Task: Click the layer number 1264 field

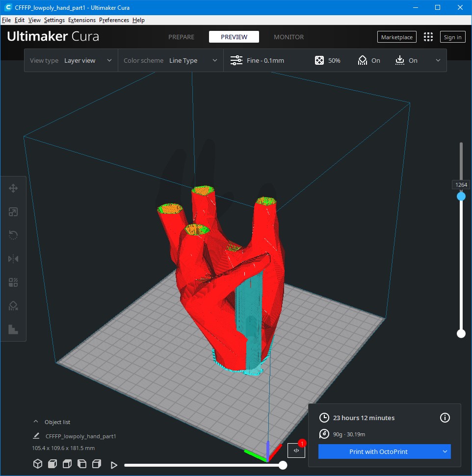Action: pyautogui.click(x=461, y=185)
